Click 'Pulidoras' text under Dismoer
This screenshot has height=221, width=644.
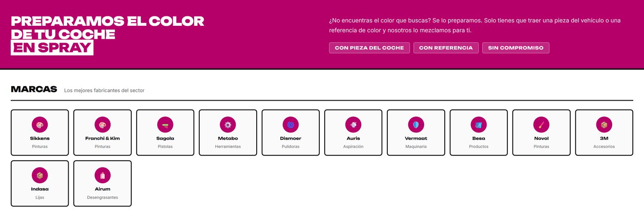click(x=291, y=147)
